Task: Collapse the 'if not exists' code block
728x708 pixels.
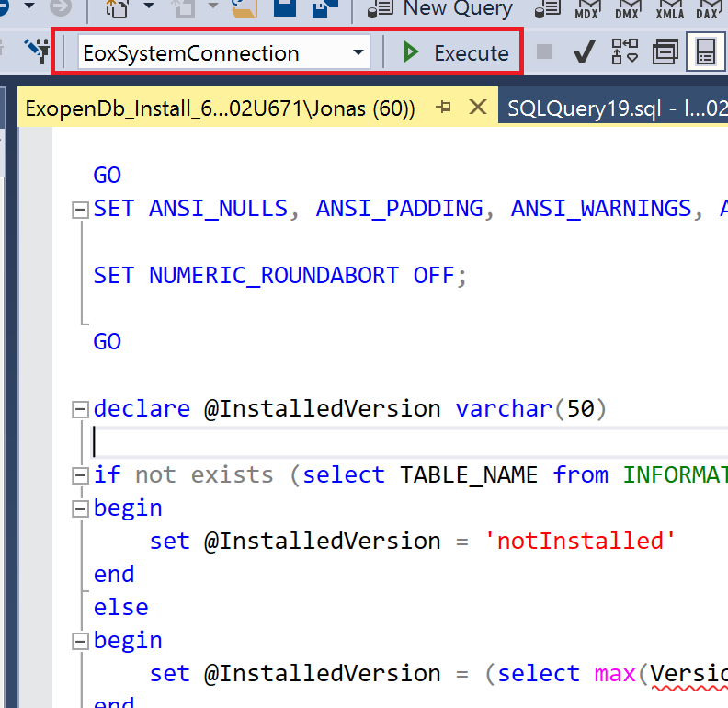Action: tap(80, 475)
